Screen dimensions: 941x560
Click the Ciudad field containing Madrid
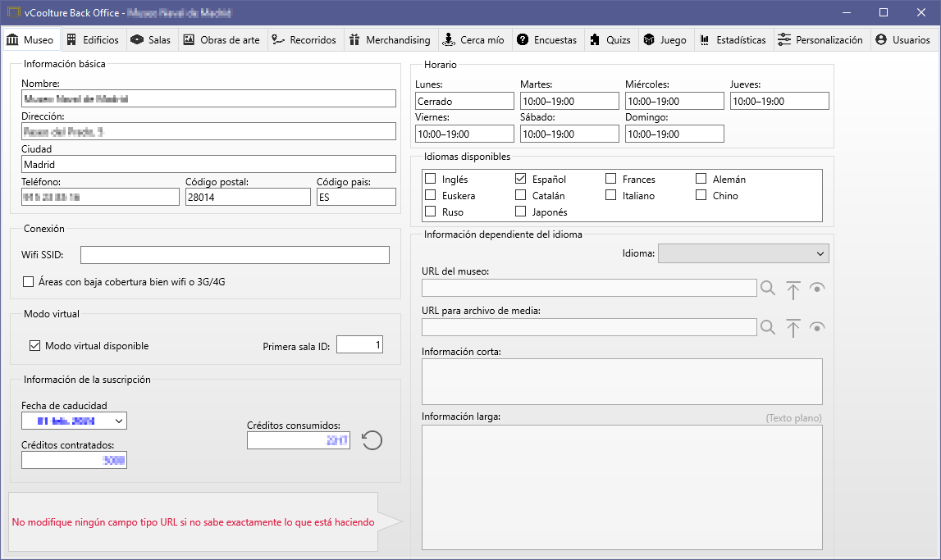pos(209,164)
